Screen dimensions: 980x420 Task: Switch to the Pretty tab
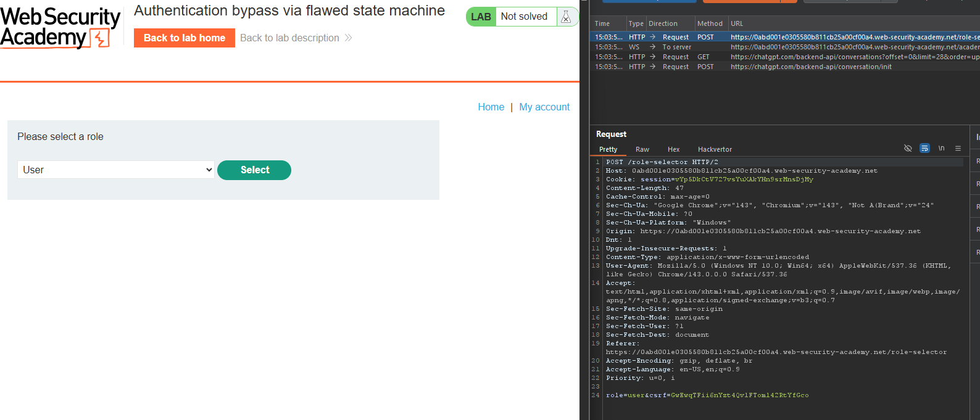tap(608, 149)
